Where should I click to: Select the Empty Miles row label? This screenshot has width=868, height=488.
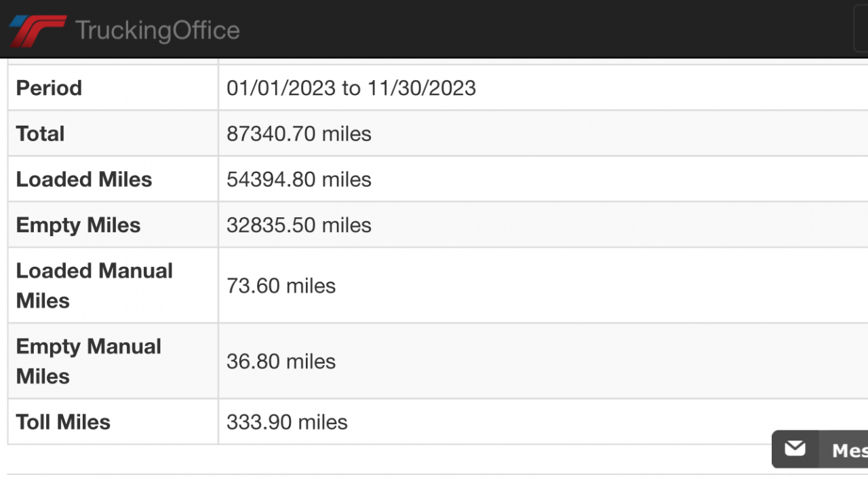78,225
